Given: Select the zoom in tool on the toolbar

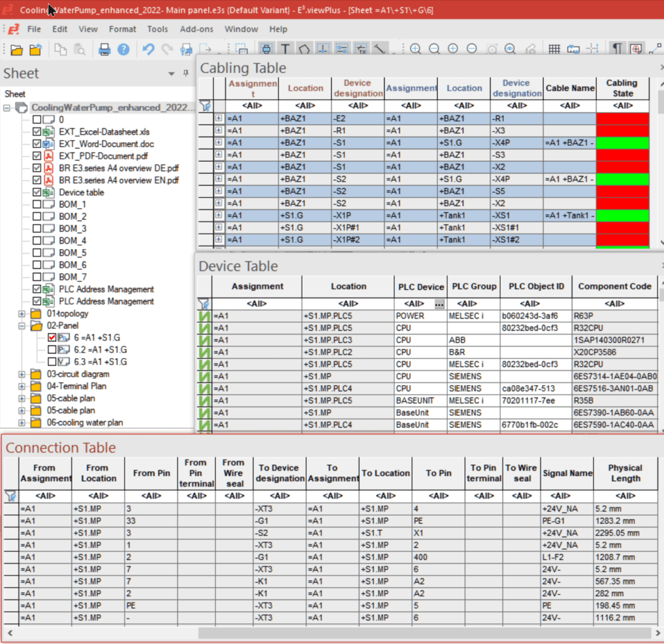Looking at the screenshot, I should pos(414,49).
